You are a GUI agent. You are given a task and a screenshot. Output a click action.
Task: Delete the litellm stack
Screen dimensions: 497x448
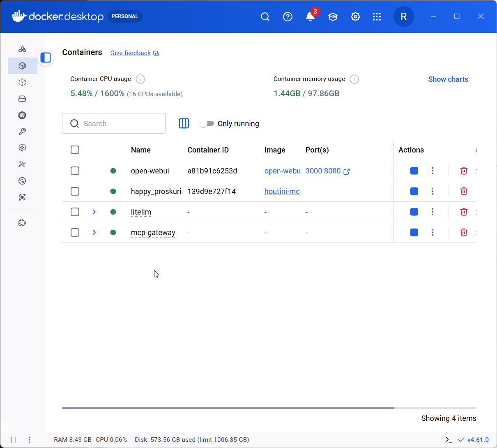[464, 212]
